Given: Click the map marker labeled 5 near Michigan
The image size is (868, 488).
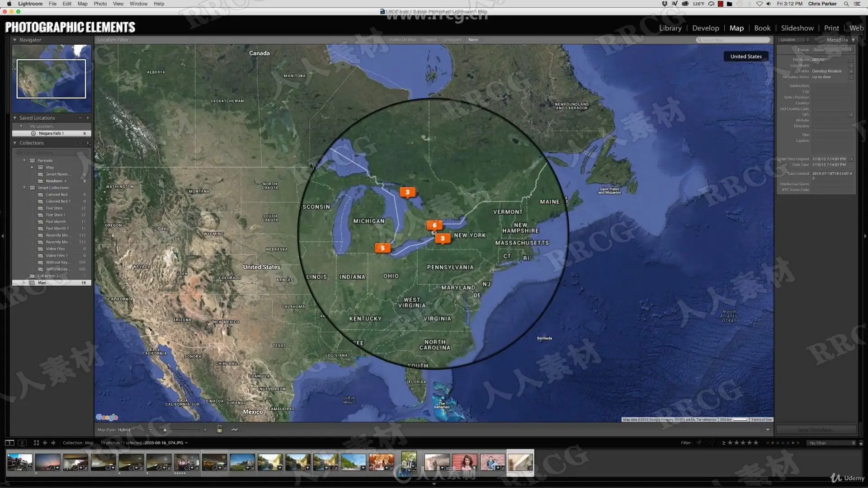Looking at the screenshot, I should (382, 248).
